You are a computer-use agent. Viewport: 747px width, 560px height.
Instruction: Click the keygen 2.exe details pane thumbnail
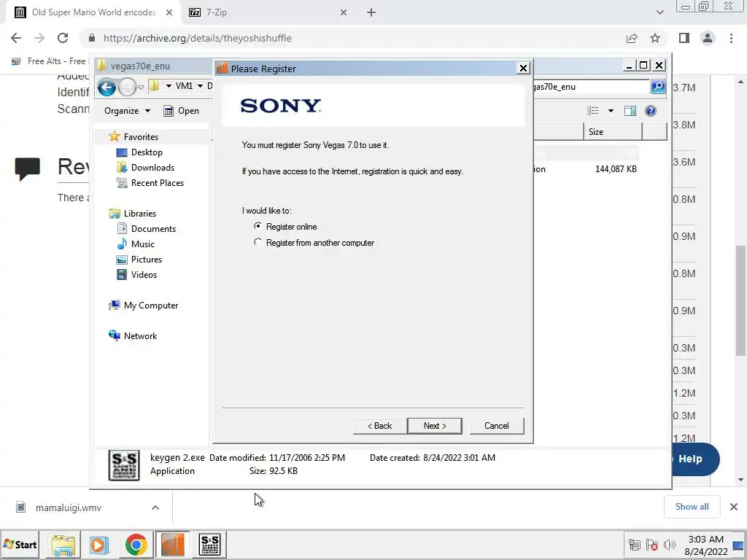point(124,464)
